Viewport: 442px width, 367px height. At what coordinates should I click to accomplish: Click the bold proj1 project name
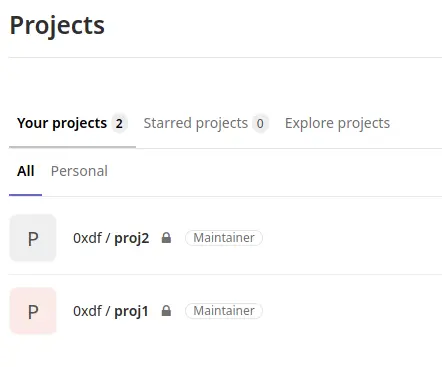pos(131,312)
